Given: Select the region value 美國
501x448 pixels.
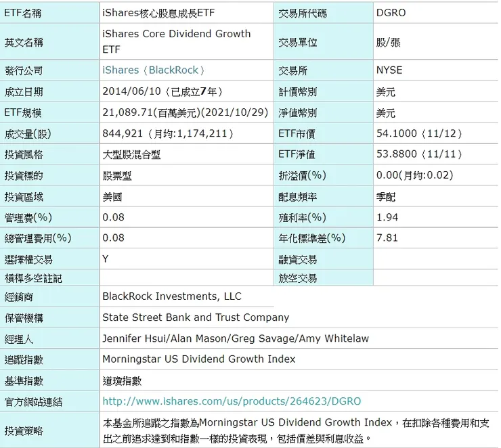Looking at the screenshot, I should coord(112,197).
